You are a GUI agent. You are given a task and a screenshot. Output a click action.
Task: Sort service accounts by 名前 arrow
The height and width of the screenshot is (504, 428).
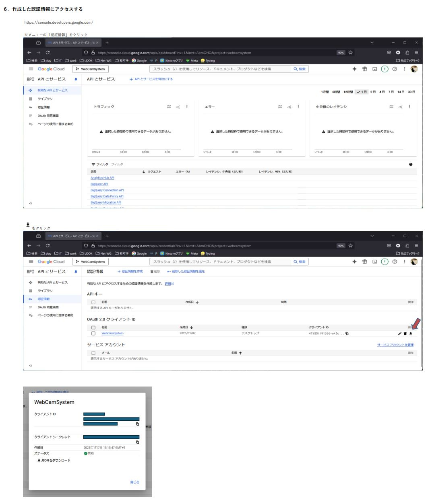(240, 353)
